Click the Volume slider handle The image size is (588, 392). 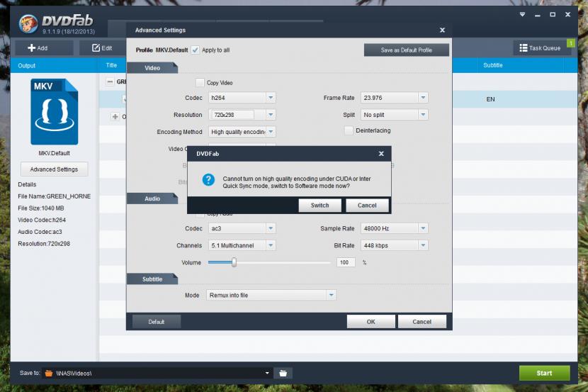(234, 262)
